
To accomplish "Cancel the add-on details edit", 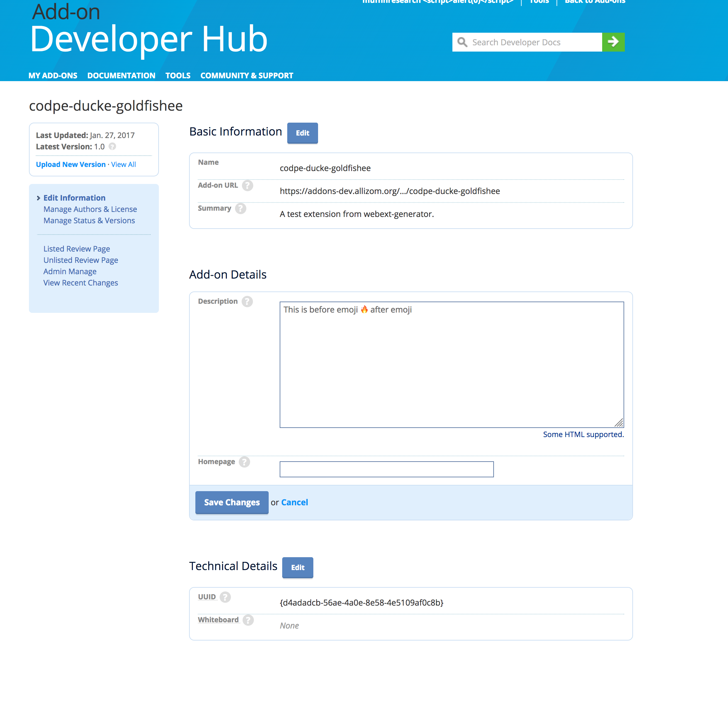I will (294, 502).
